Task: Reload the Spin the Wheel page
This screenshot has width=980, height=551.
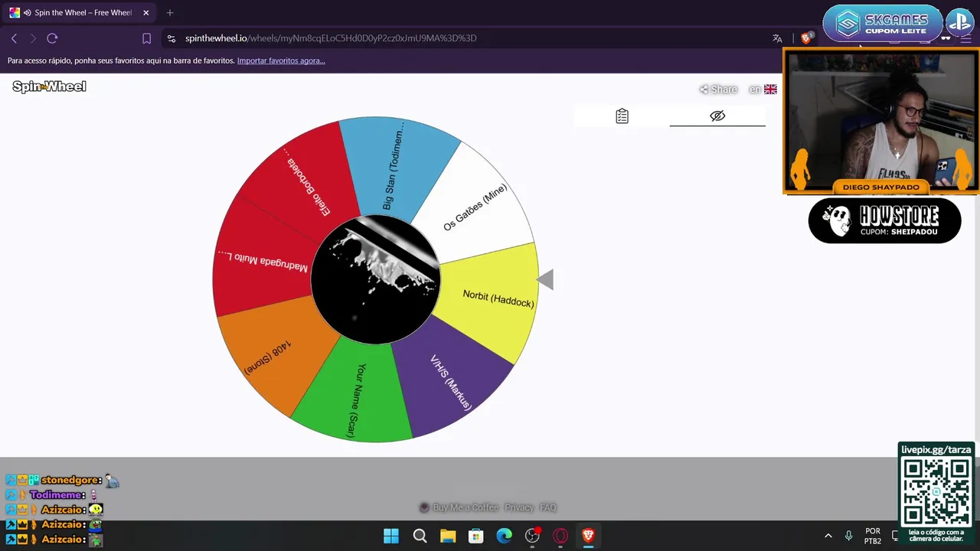Action: (52, 38)
